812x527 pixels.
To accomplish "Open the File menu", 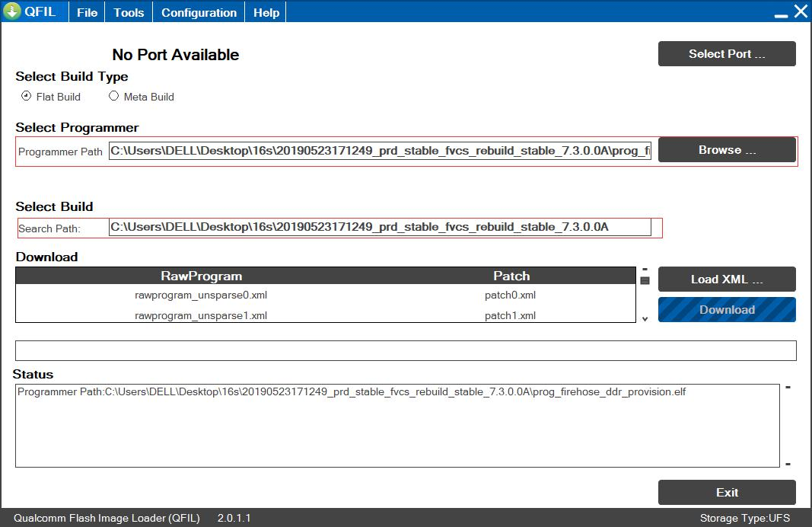I will pos(87,12).
